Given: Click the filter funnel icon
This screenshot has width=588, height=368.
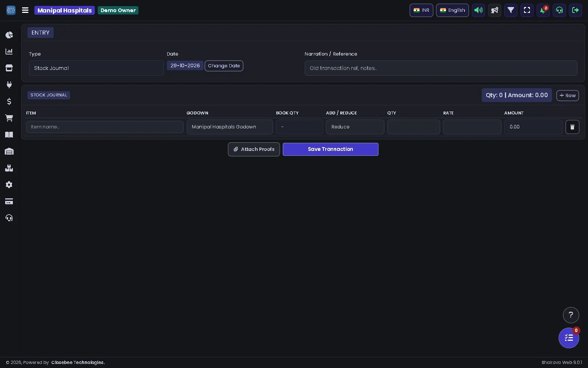Looking at the screenshot, I should click(x=511, y=10).
